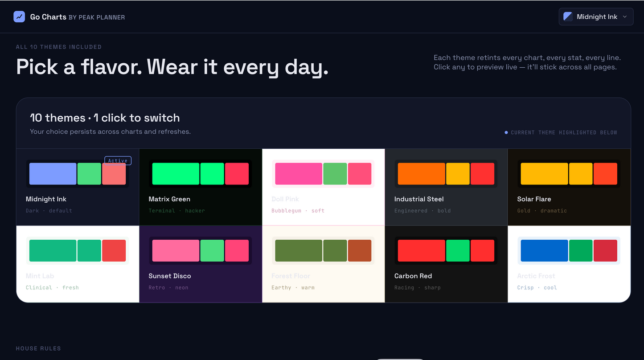Viewport: 644px width, 360px height.
Task: Click the Go Charts logo icon
Action: 19,17
